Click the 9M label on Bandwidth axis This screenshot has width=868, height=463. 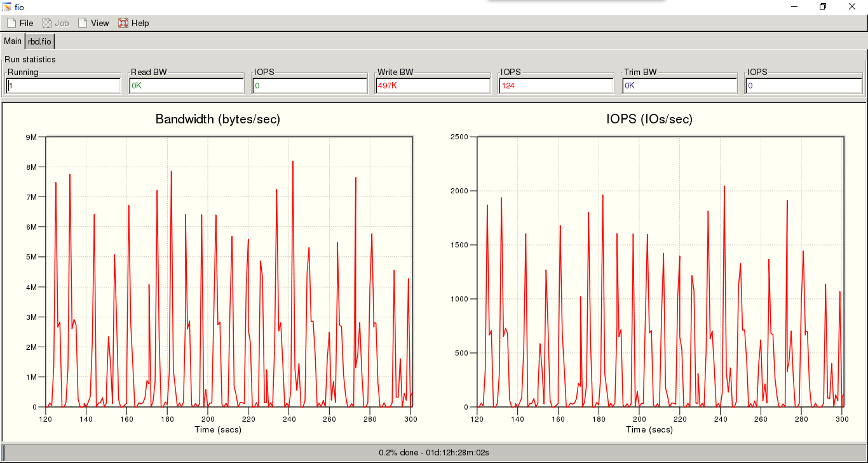click(x=31, y=137)
